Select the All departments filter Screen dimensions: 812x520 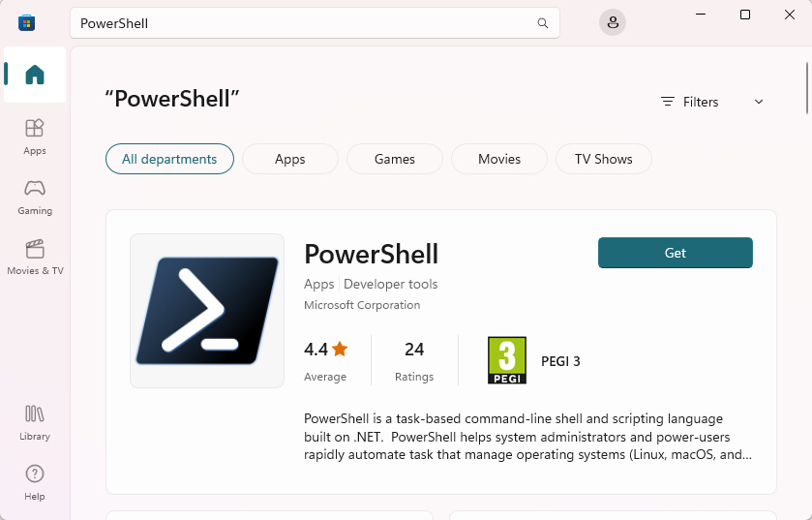click(x=170, y=159)
